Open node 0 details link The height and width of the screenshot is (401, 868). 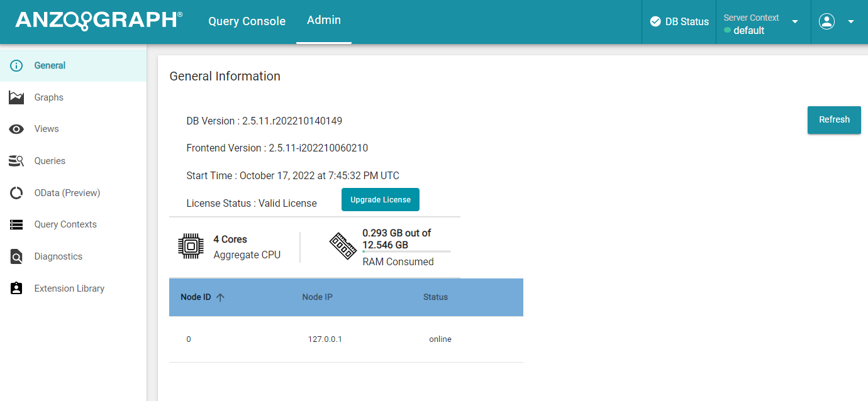pyautogui.click(x=188, y=339)
